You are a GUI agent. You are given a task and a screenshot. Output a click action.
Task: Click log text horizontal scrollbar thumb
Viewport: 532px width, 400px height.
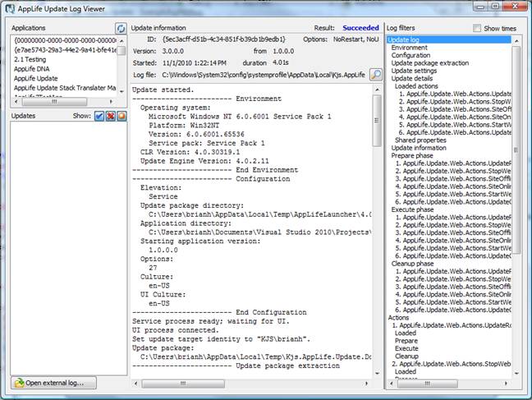[183, 384]
